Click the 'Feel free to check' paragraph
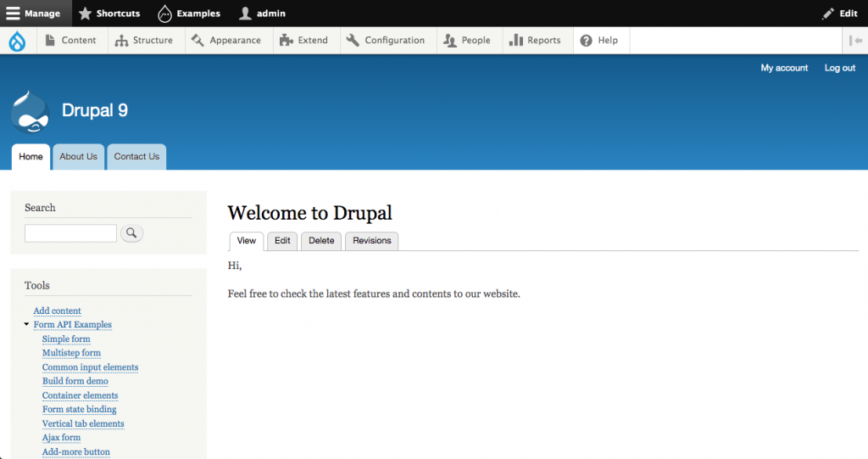 point(374,294)
